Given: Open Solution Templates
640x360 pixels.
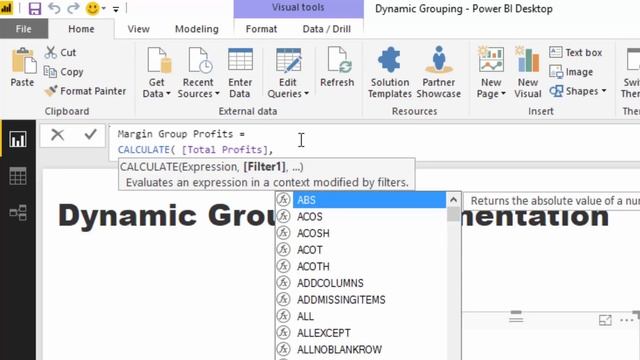Looking at the screenshot, I should click(x=390, y=73).
